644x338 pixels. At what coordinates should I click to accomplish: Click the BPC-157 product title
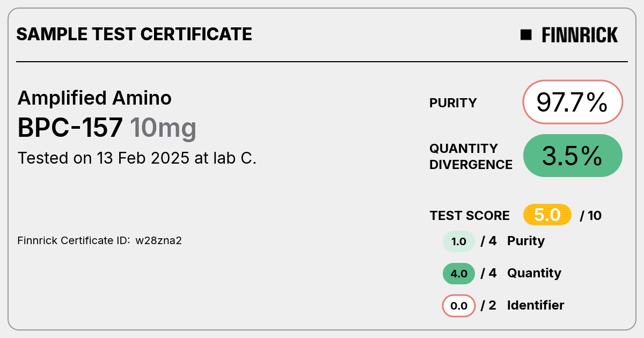tap(70, 128)
